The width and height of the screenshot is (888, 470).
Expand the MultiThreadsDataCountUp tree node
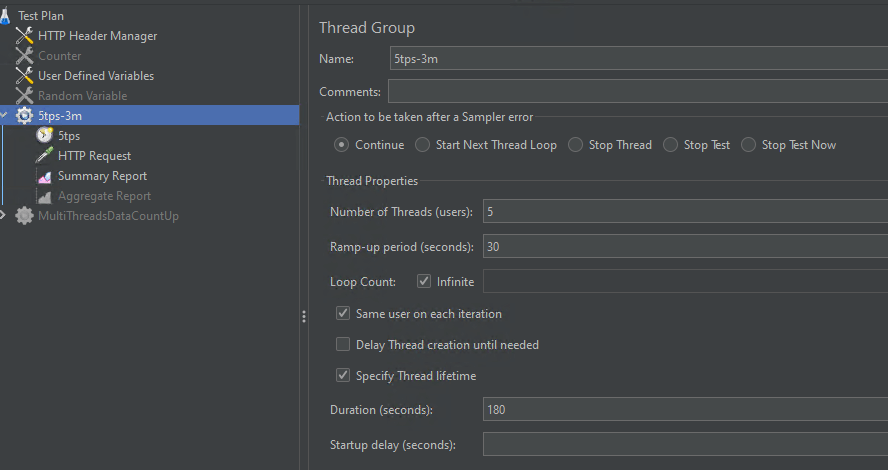coord(3,215)
